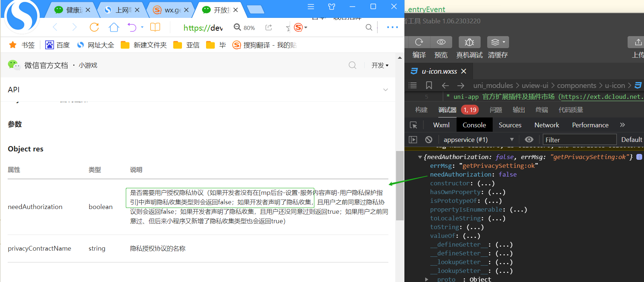Click the editor outline list icon

coord(412,85)
